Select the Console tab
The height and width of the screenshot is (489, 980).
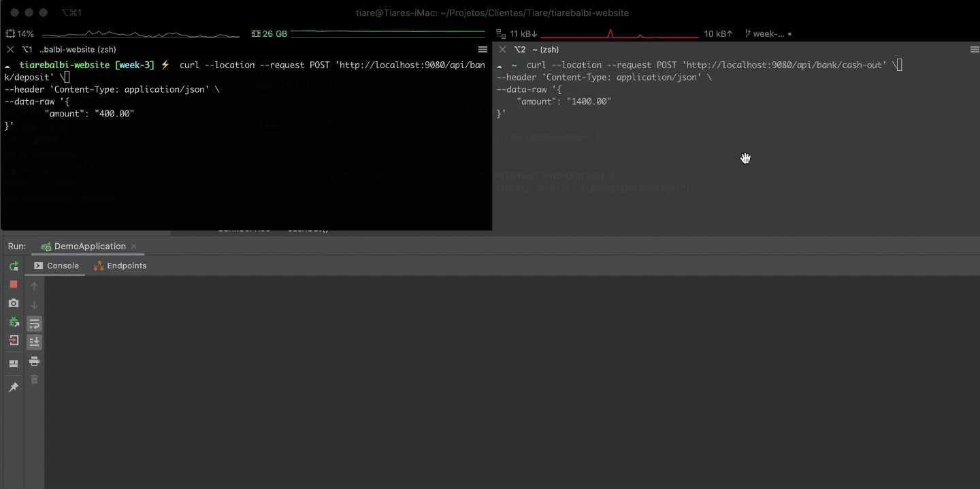pos(56,266)
